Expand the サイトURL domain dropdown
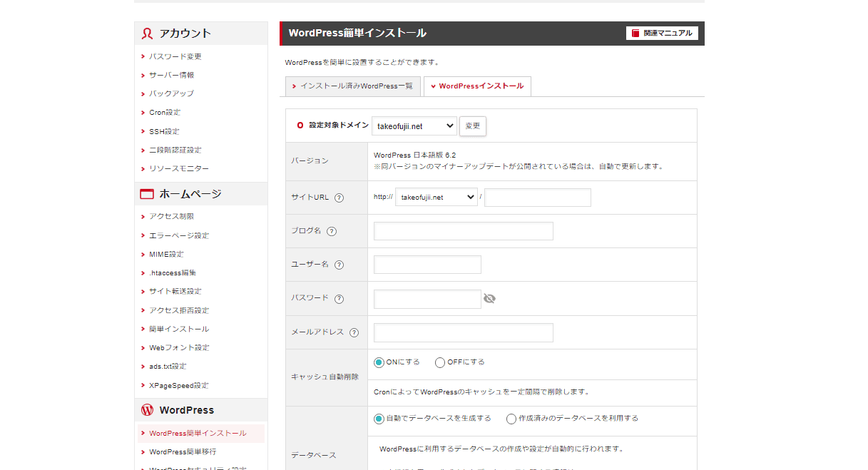 [436, 198]
